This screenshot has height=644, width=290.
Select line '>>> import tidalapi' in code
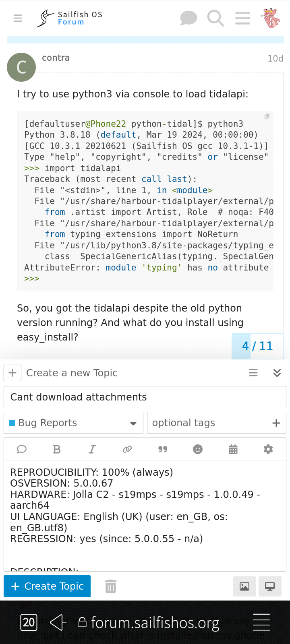72,168
